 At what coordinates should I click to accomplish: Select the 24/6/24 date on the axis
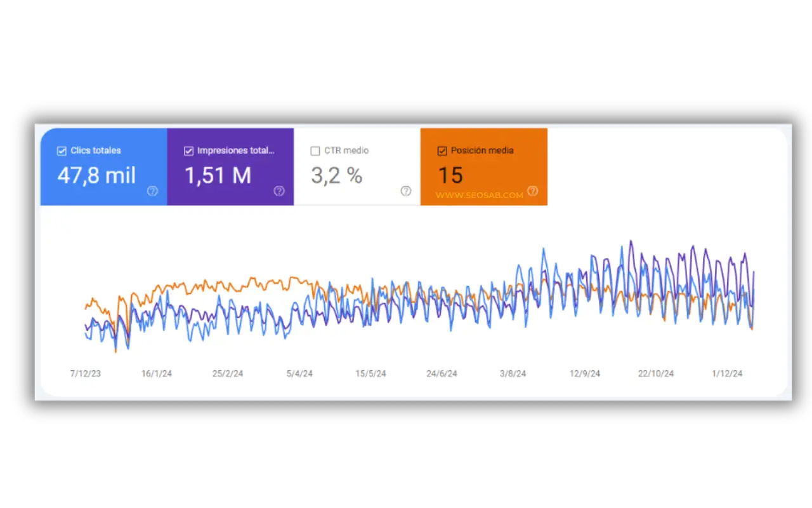442,373
